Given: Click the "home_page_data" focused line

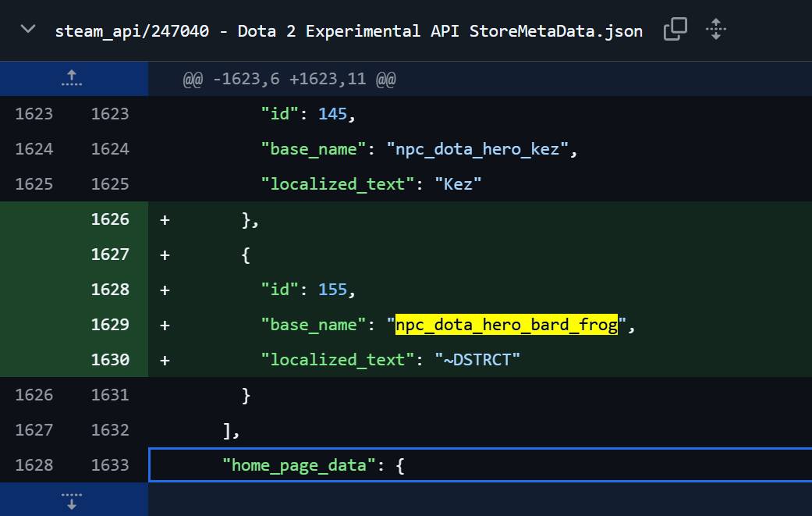Looking at the screenshot, I should [x=480, y=465].
